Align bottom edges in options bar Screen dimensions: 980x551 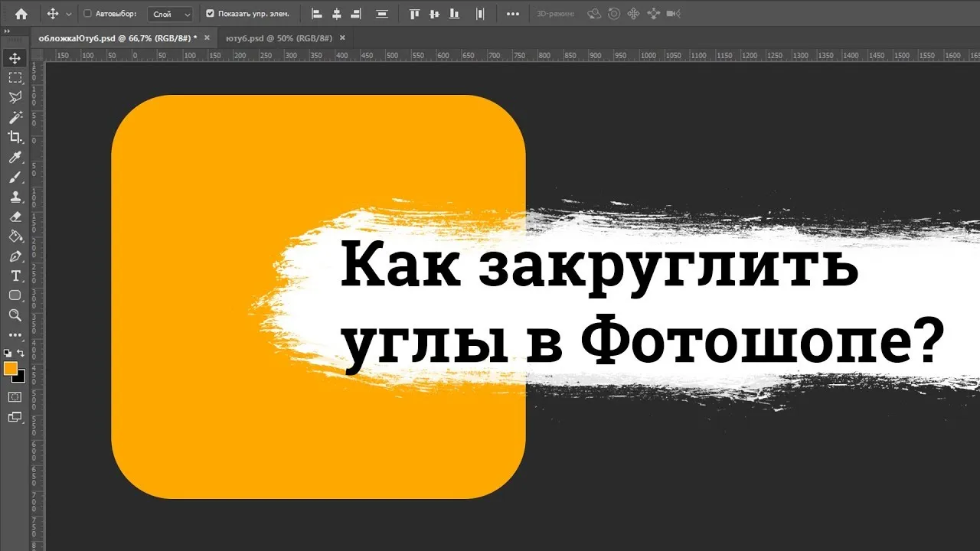(x=454, y=14)
